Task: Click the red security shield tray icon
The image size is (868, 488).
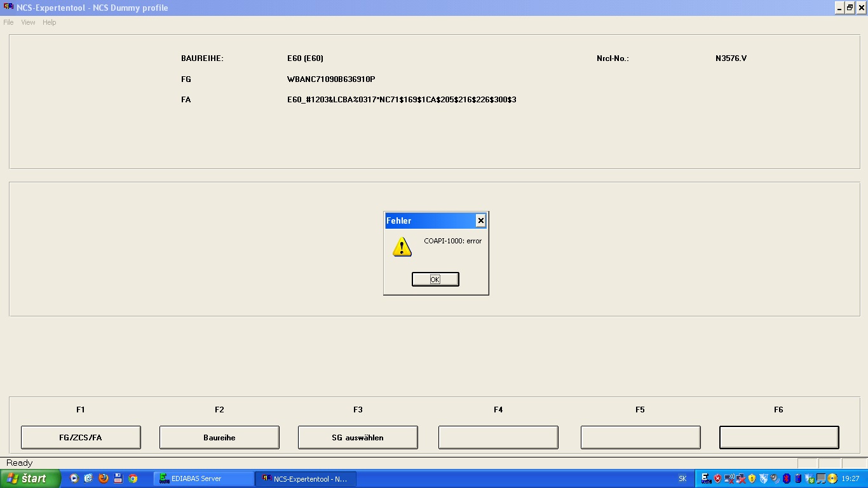Action: click(717, 478)
